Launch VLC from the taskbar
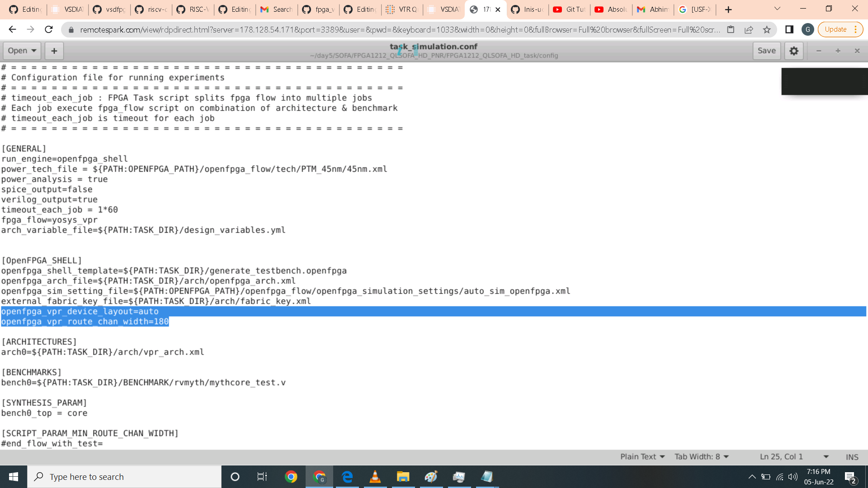Viewport: 868px width, 488px height. 375,477
